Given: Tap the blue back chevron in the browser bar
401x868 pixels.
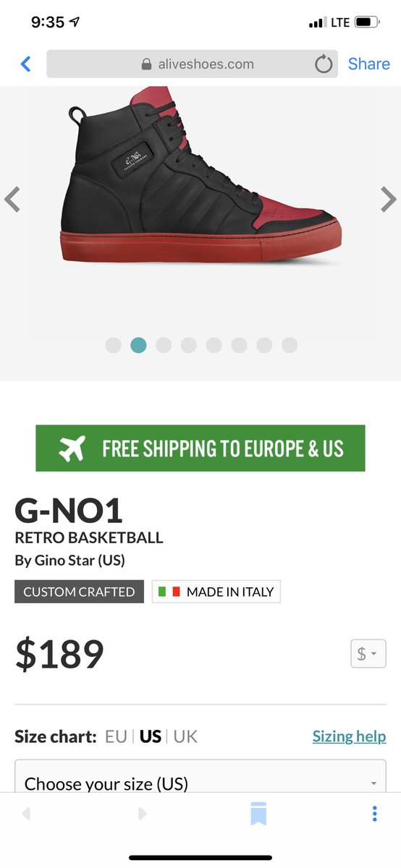Looking at the screenshot, I should (x=26, y=64).
